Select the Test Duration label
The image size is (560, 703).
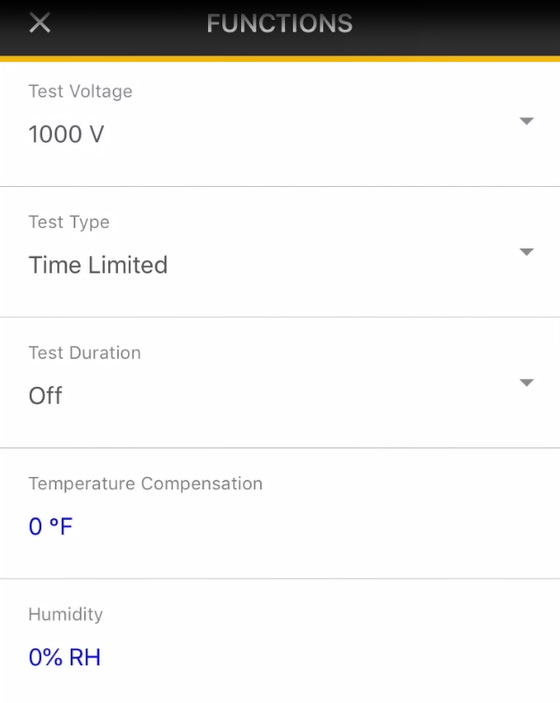tap(85, 353)
